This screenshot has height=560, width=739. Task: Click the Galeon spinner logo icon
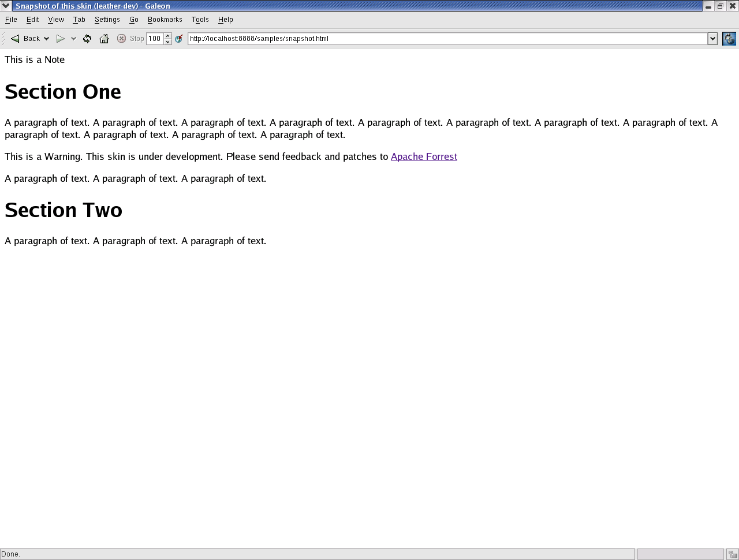(x=729, y=39)
